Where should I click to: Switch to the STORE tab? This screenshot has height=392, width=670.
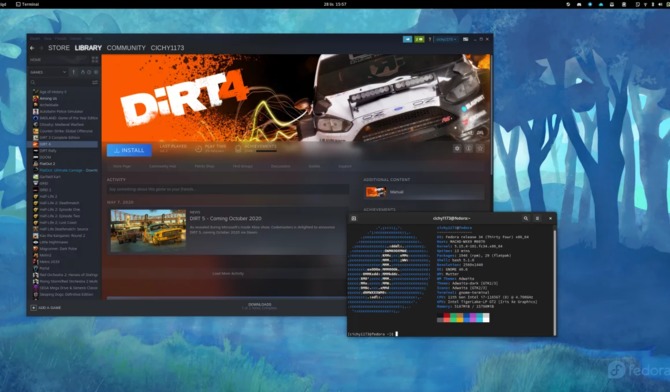59,48
